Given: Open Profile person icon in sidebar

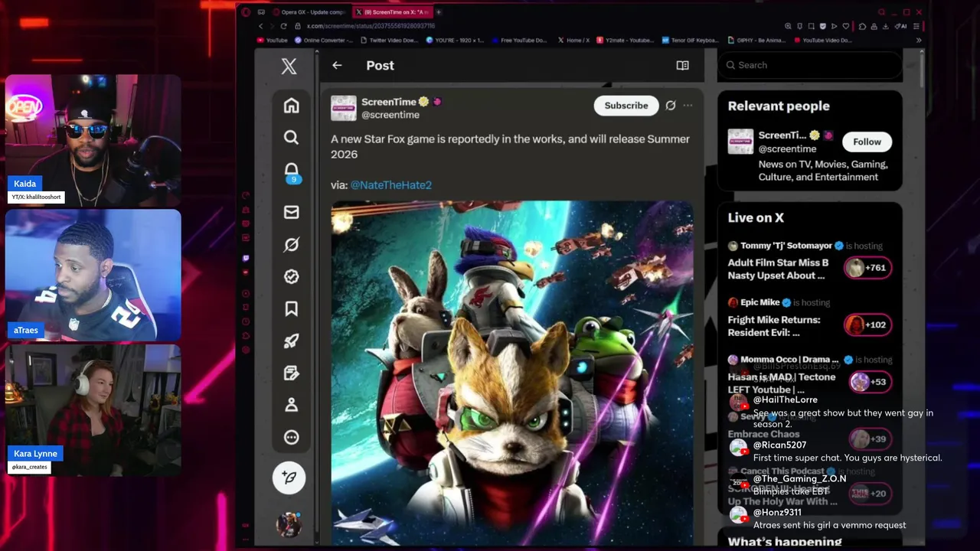Looking at the screenshot, I should click(x=291, y=405).
